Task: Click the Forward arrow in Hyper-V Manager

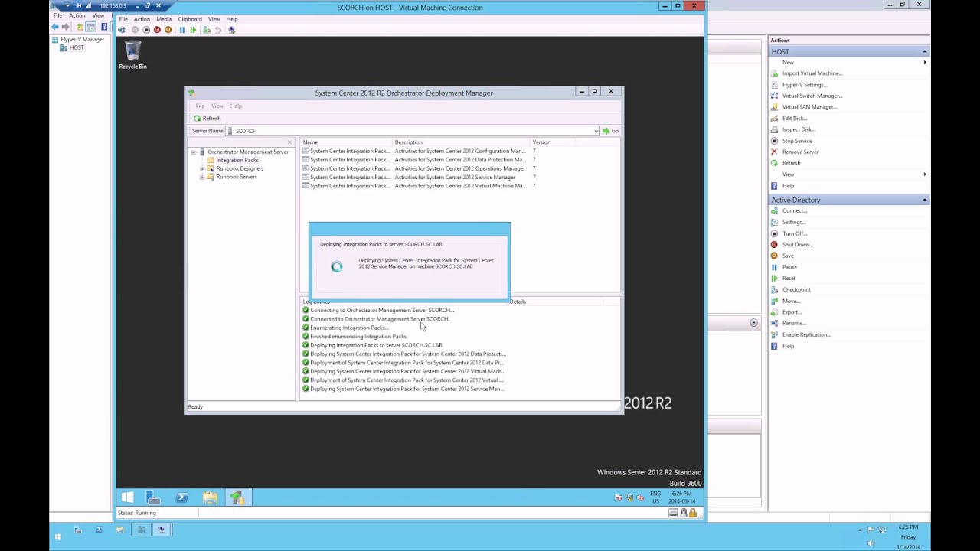Action: click(65, 27)
